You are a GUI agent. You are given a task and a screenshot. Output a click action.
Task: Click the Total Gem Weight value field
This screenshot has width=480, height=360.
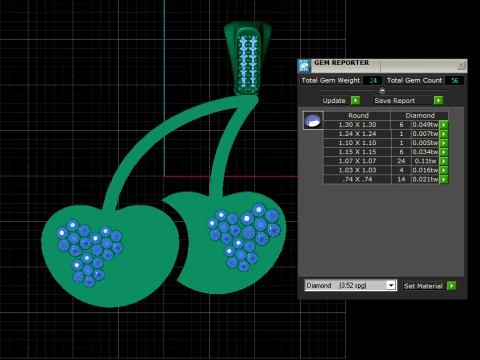372,80
